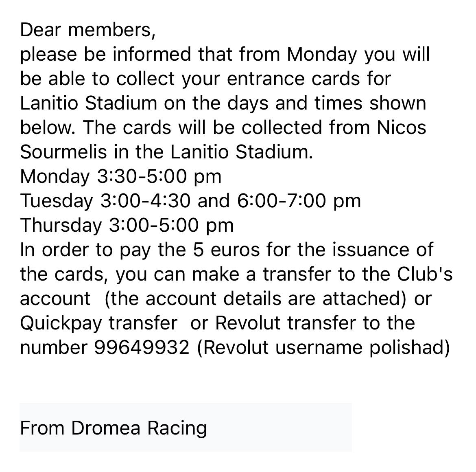Image resolution: width=476 pixels, height=472 pixels.
Task: Select the Monday 3:30-5:00 pm line
Action: 120,176
